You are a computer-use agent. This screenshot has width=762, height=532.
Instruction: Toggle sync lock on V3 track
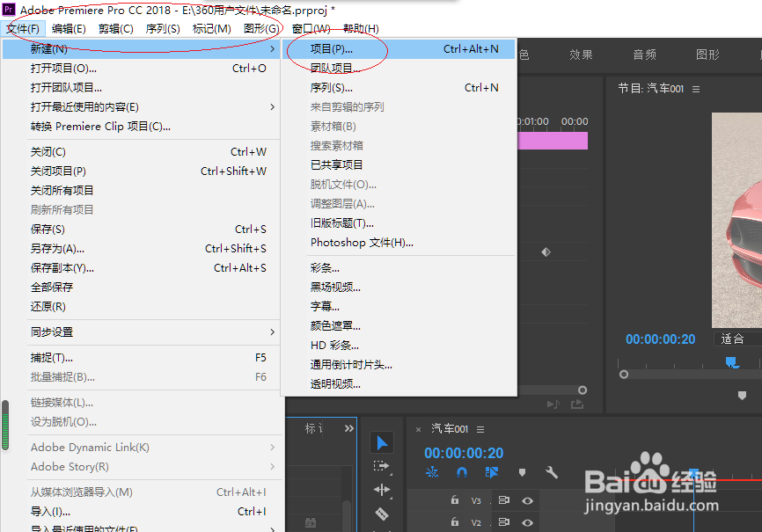point(504,500)
